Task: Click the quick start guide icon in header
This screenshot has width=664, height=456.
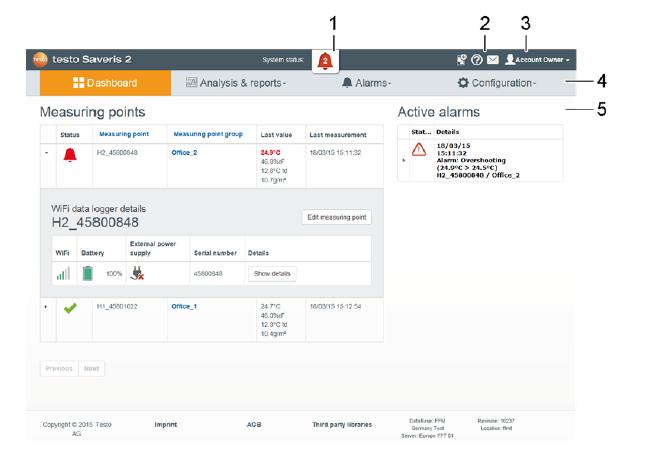Action: (462, 60)
